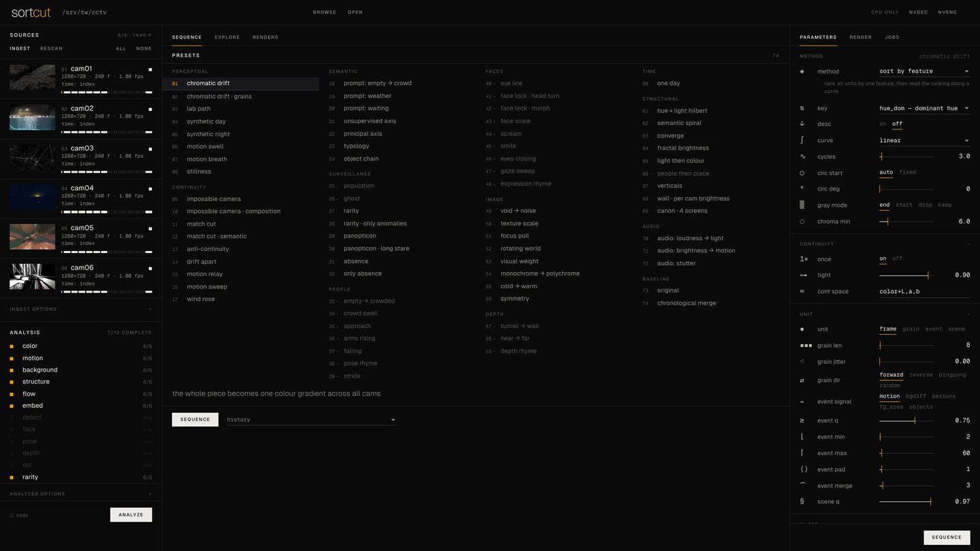Viewport: 980px width, 551px height.
Task: Click the dashed circle icon beside chroma min
Action: [802, 222]
